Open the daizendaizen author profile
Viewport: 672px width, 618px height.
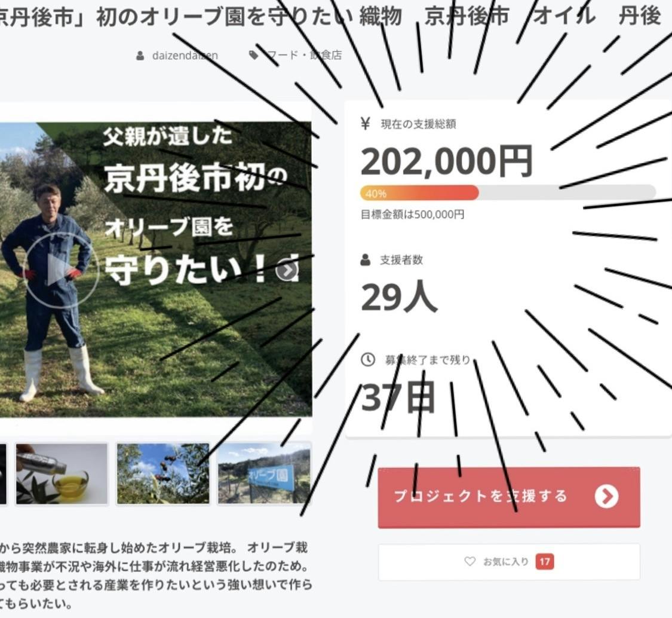[185, 56]
